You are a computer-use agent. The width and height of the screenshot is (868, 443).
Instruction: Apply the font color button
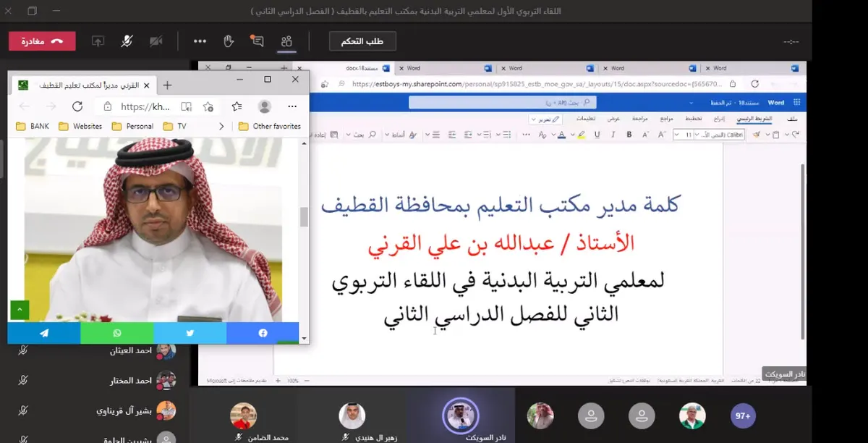pyautogui.click(x=561, y=135)
